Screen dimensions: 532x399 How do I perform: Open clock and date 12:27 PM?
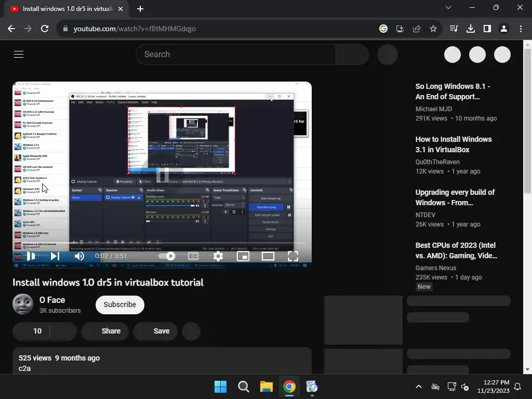click(x=494, y=387)
